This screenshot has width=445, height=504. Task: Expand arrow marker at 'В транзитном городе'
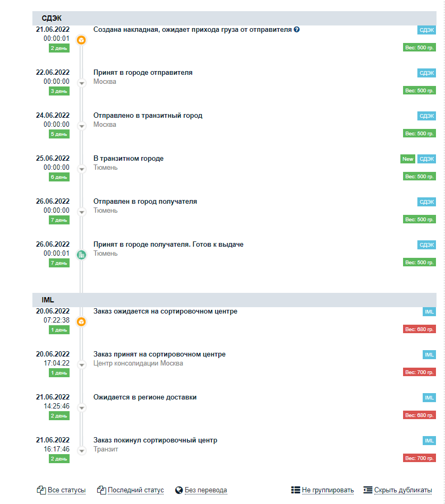click(82, 169)
